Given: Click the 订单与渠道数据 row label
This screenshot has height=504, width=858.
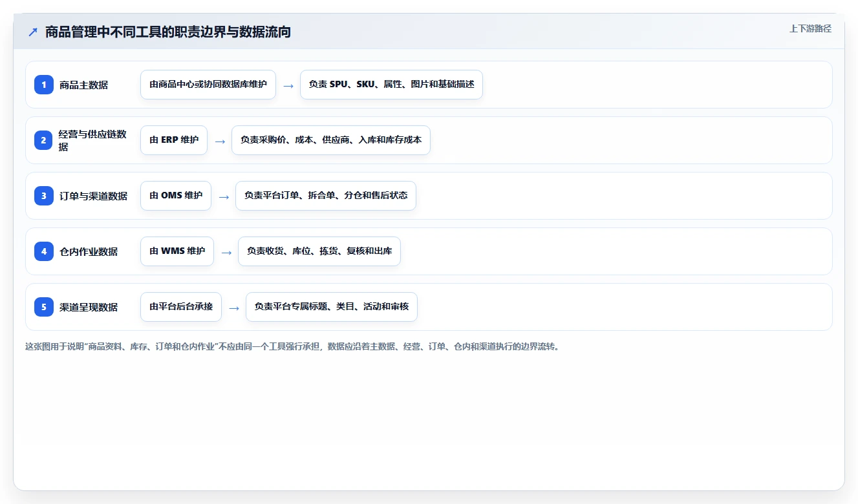Looking at the screenshot, I should tap(93, 196).
